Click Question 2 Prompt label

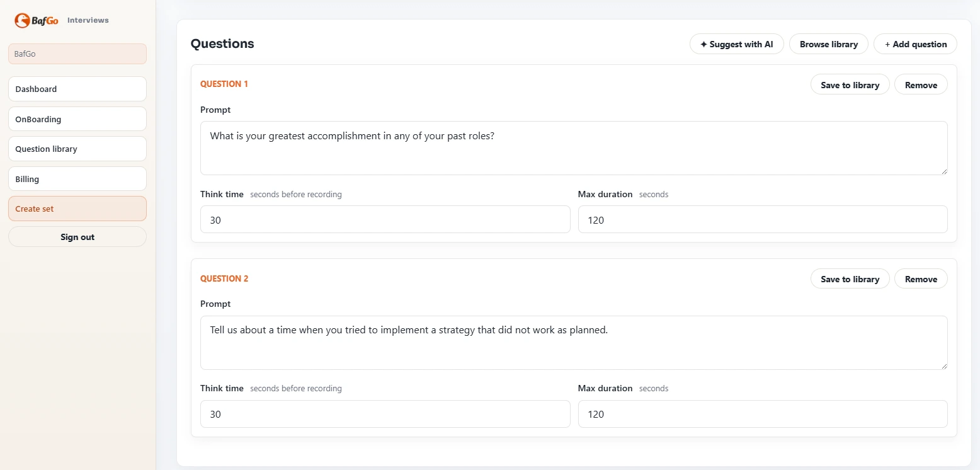(215, 304)
